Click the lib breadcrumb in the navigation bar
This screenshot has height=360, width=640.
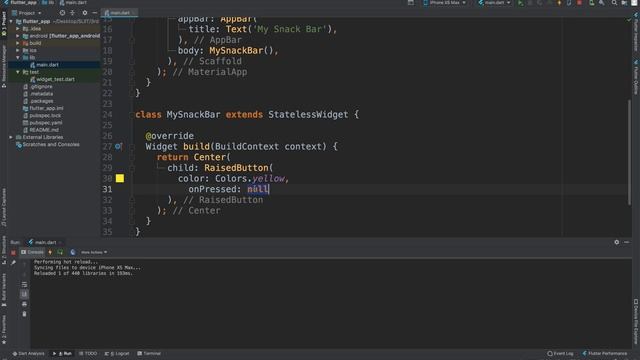click(x=49, y=2)
